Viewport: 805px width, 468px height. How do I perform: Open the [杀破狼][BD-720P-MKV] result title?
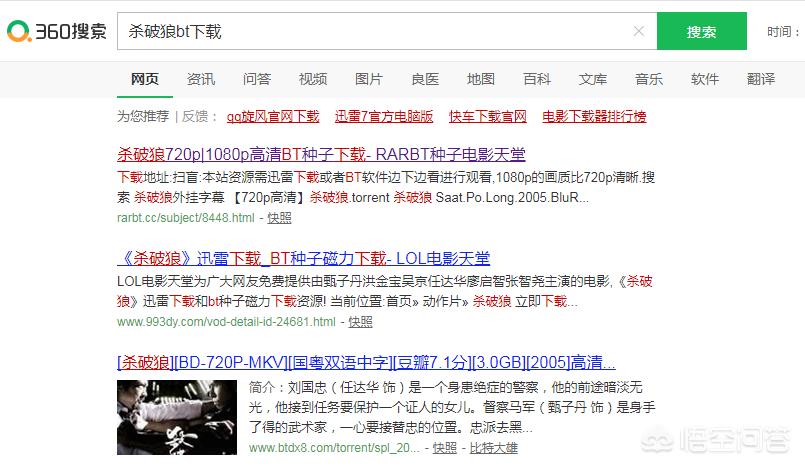click(366, 363)
